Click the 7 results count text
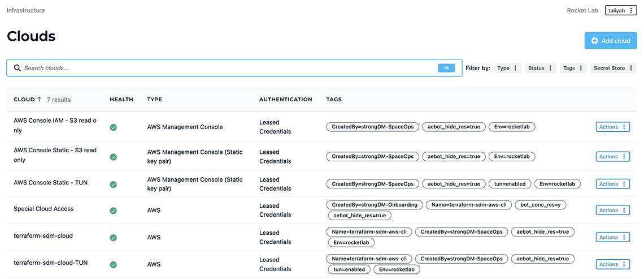Viewport: 644px width, 279px height. [59, 100]
